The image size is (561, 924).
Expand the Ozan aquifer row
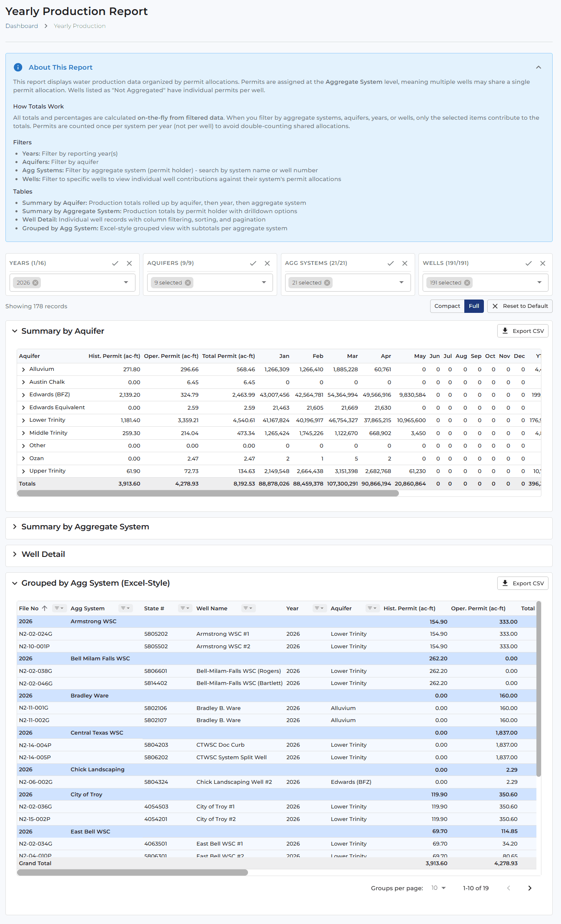click(23, 458)
